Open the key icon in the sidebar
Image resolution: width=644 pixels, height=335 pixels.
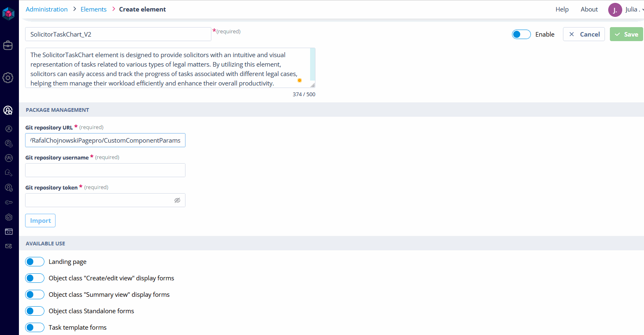click(9, 202)
